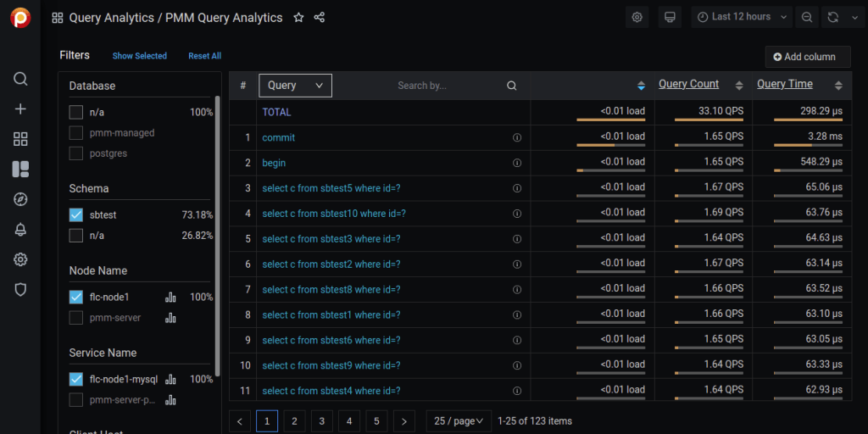
Task: Star this dashboard as favorite
Action: coord(298,18)
